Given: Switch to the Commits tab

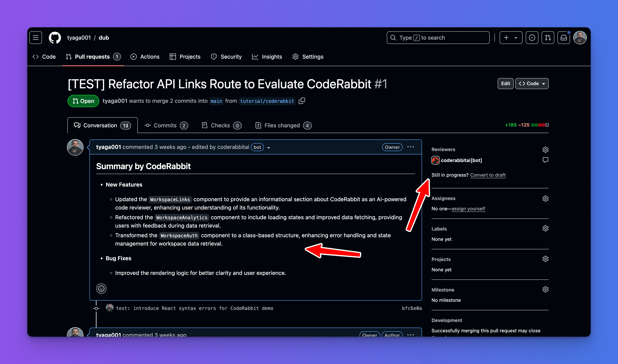Looking at the screenshot, I should click(165, 125).
